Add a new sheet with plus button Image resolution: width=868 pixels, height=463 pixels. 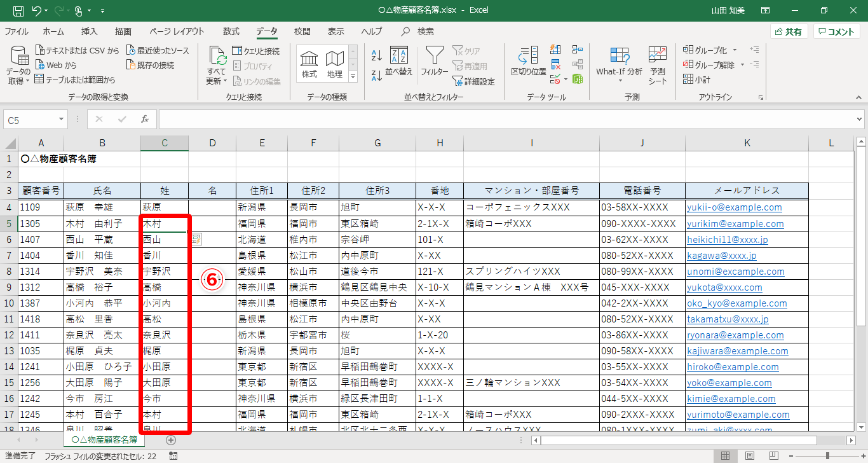click(170, 440)
